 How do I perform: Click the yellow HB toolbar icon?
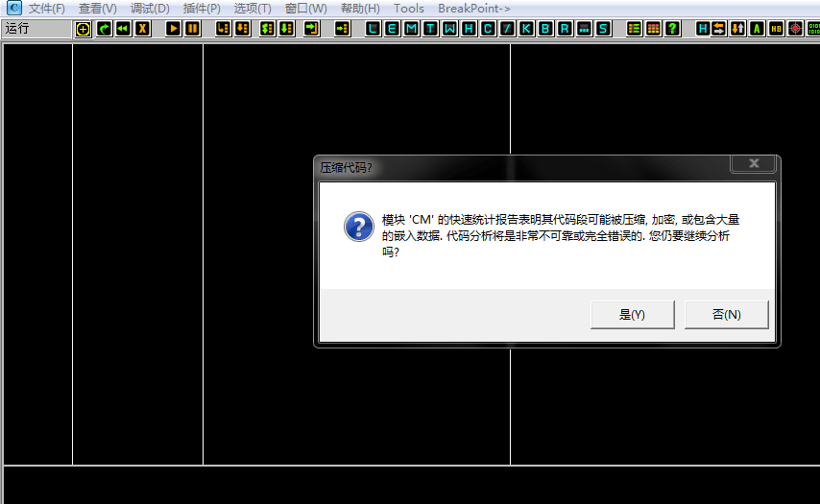[x=776, y=29]
